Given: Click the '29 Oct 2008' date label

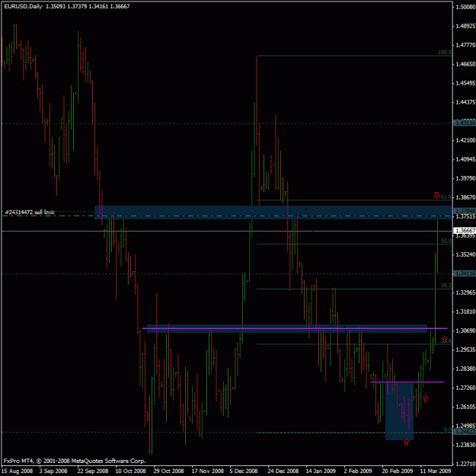Looking at the screenshot, I should pos(168,471).
